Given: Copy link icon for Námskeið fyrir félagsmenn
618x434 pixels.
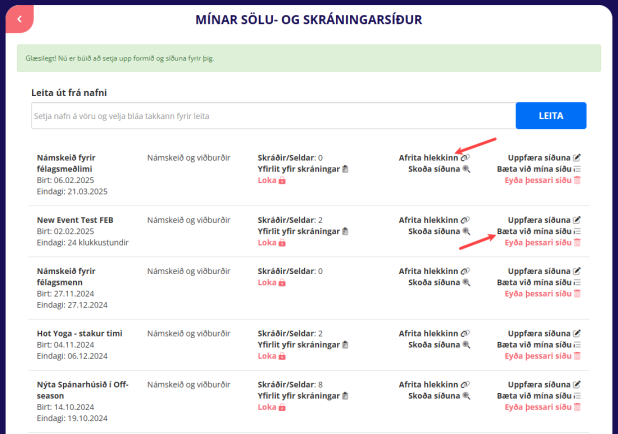Looking at the screenshot, I should tap(466, 271).
